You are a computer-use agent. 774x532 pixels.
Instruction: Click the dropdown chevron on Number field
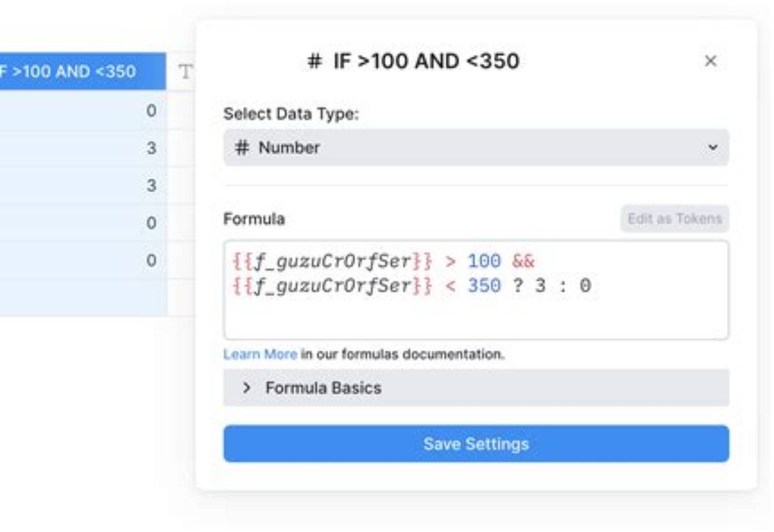pyautogui.click(x=713, y=147)
